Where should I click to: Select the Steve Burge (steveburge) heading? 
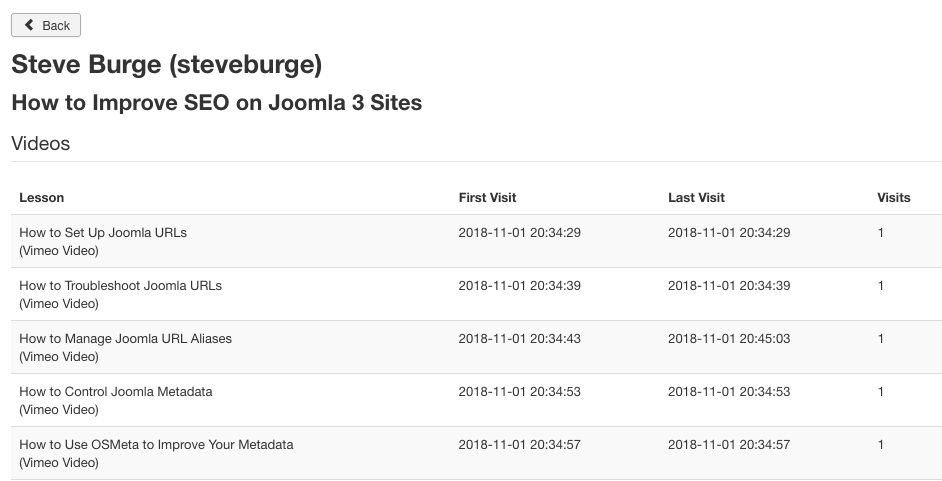(x=166, y=66)
